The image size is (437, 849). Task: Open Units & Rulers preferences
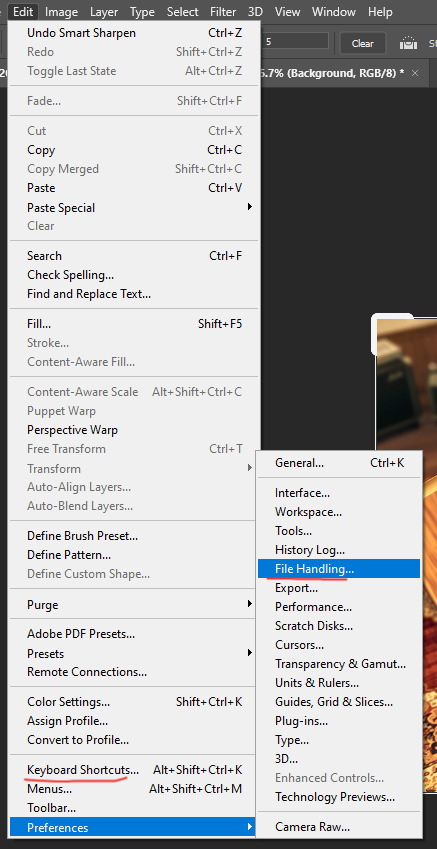point(339,683)
